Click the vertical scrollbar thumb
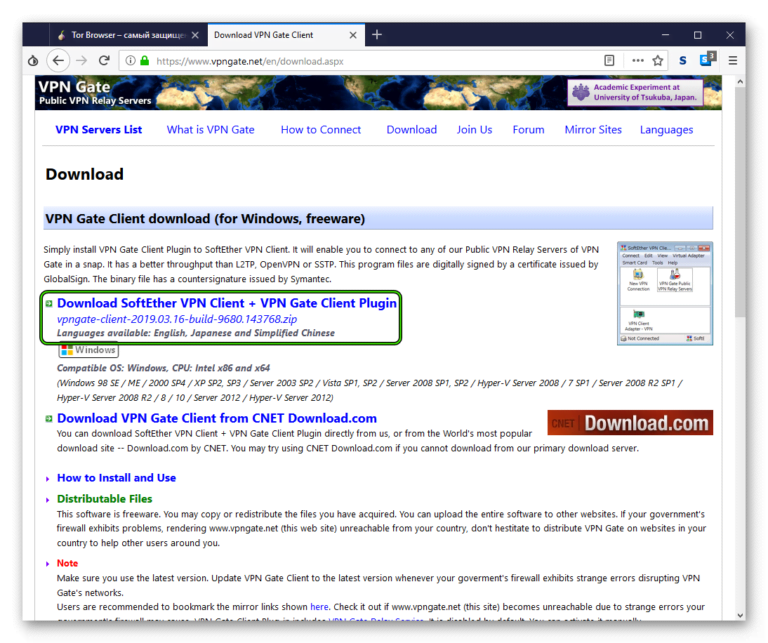The width and height of the screenshot is (768, 643). point(740,202)
